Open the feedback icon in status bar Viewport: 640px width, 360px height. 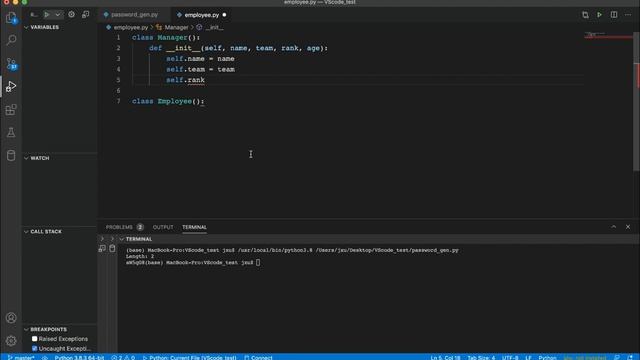tap(617, 358)
